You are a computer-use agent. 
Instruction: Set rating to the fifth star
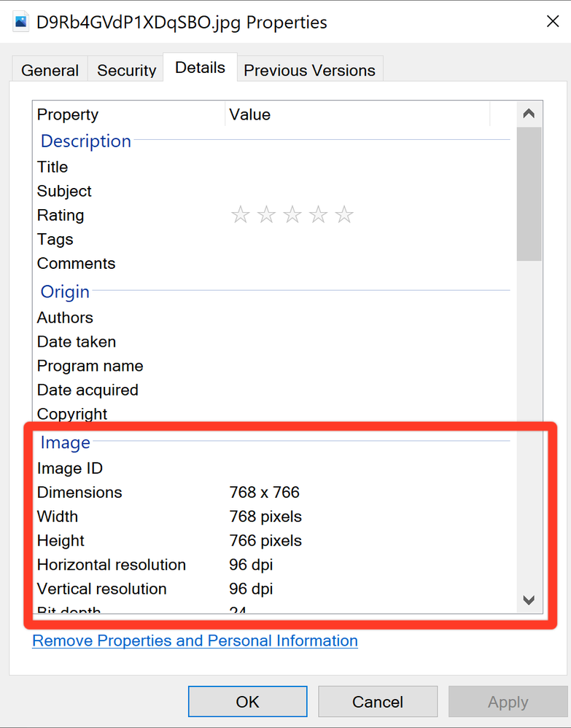[x=344, y=215]
